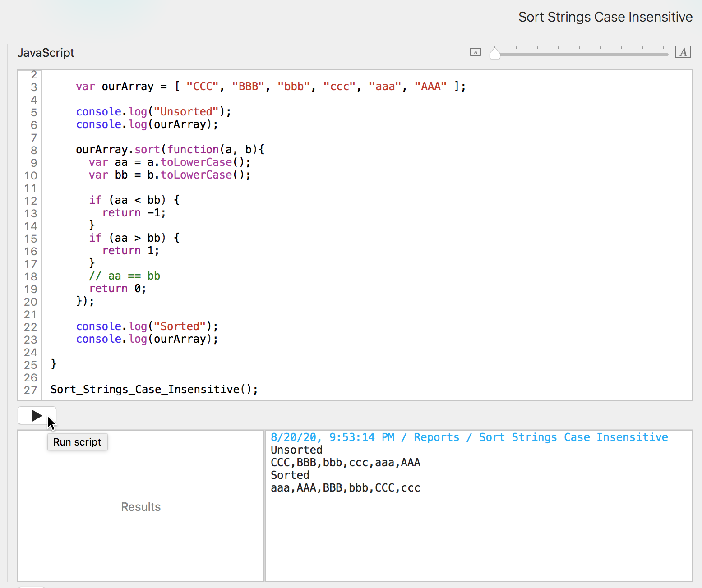Click the log header timestamp Reports link
Image resolution: width=702 pixels, height=588 pixels.
coord(436,437)
